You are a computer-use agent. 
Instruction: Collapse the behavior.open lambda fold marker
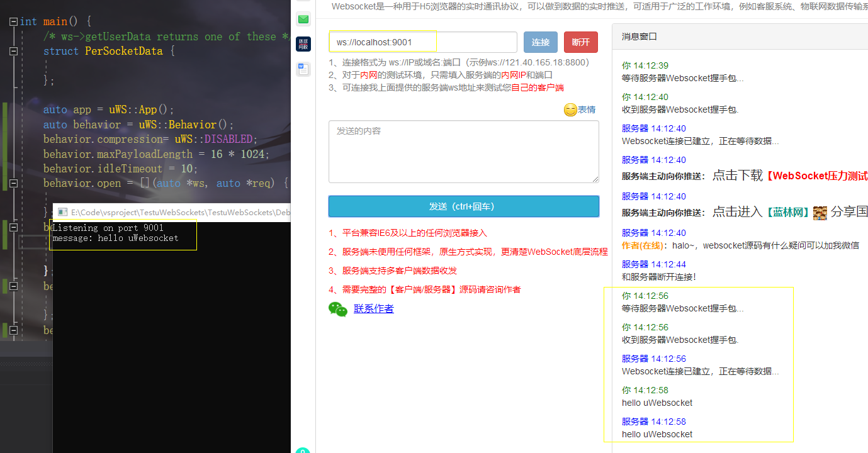coord(13,183)
